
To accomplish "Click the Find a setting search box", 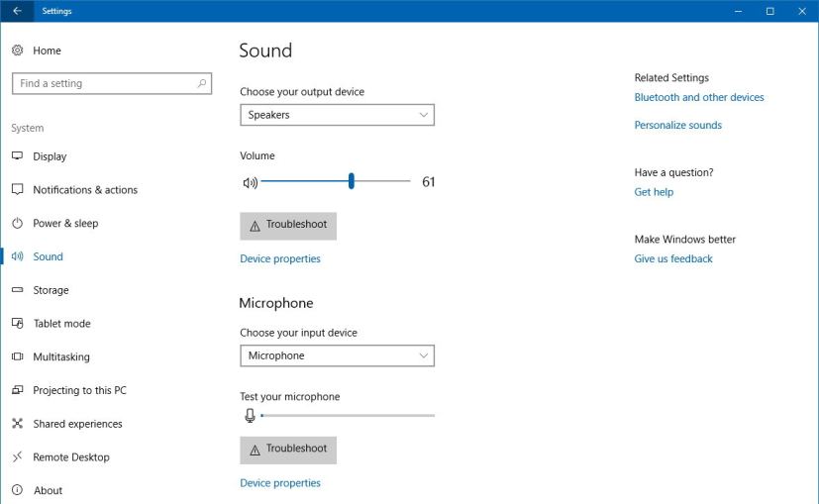I will [112, 83].
